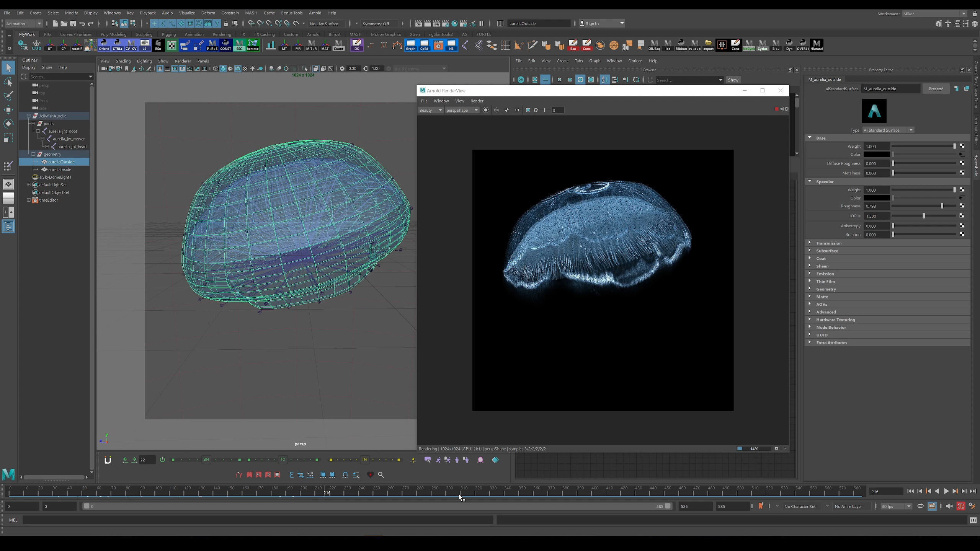Click the Outliner search field
This screenshot has height=551, width=980.
pos(60,77)
